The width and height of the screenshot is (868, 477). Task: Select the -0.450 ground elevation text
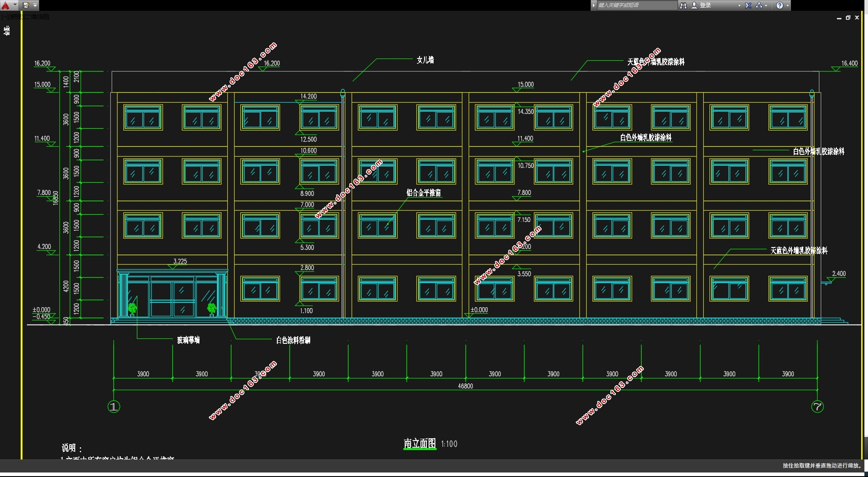coord(41,317)
